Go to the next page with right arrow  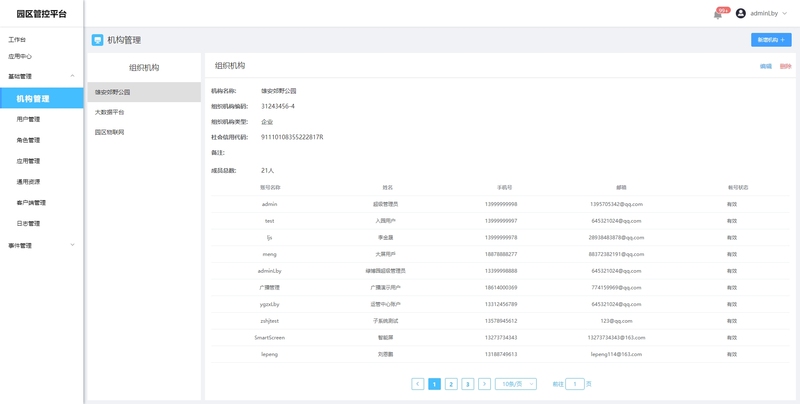484,384
